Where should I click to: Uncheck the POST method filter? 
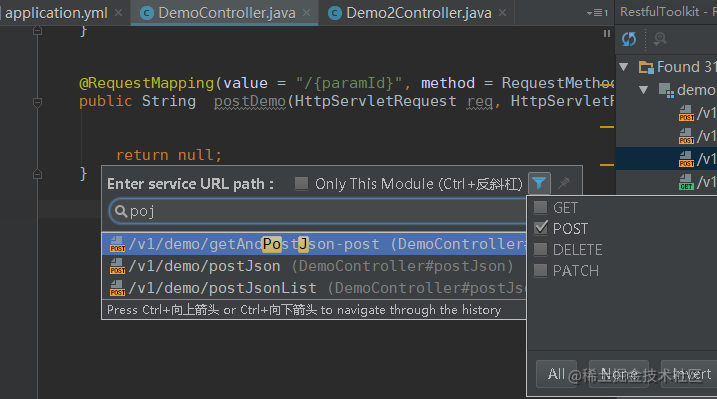[540, 228]
